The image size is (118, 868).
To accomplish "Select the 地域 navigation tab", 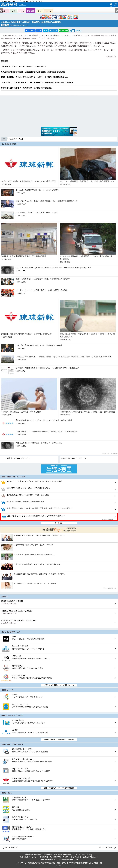I will point(13,11).
